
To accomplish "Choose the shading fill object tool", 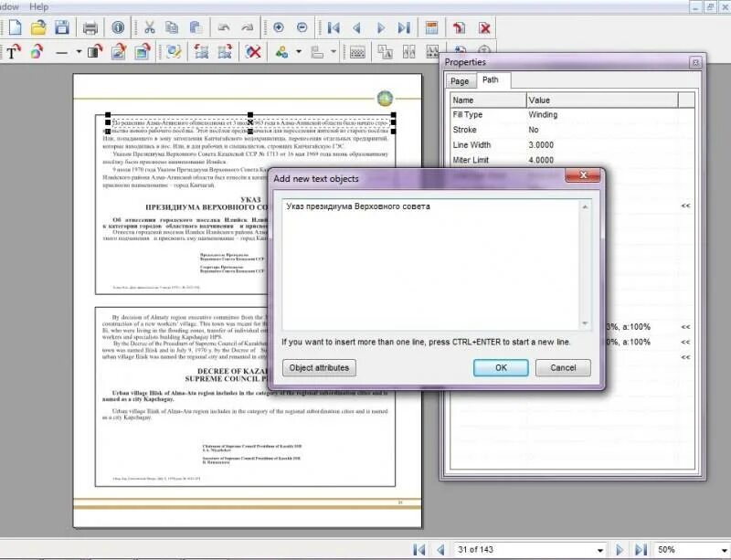I will coord(95,52).
